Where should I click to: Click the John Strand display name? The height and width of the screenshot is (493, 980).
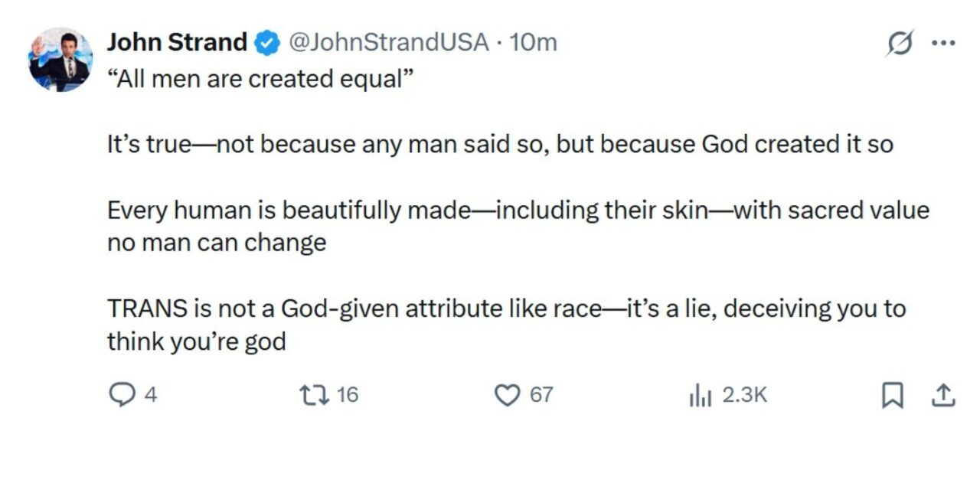[177, 42]
